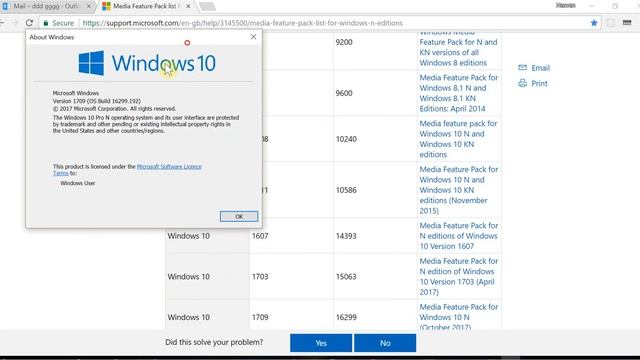Screen dimensions: 640x360
Task: Click the Secure padlock icon in address bar
Action: pos(46,23)
